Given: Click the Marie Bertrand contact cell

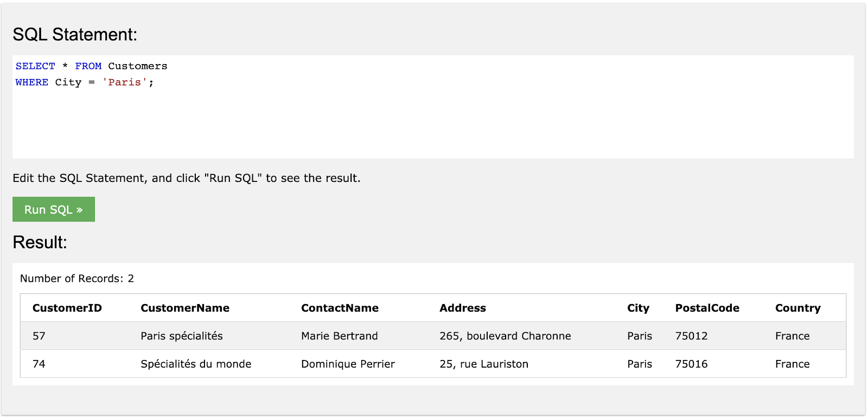Looking at the screenshot, I should pyautogui.click(x=340, y=336).
